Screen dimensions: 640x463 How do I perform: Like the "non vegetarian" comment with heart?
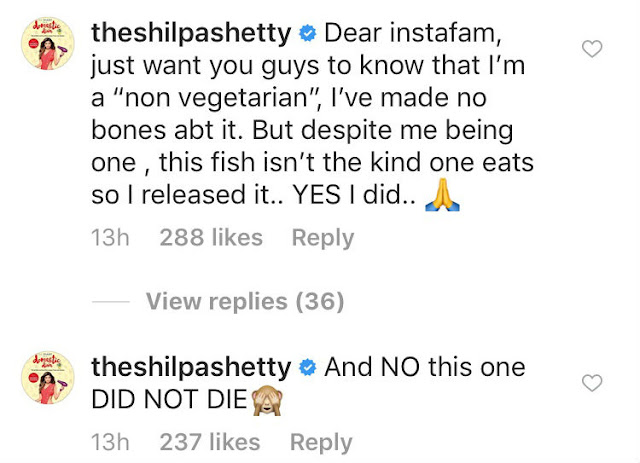tap(594, 48)
